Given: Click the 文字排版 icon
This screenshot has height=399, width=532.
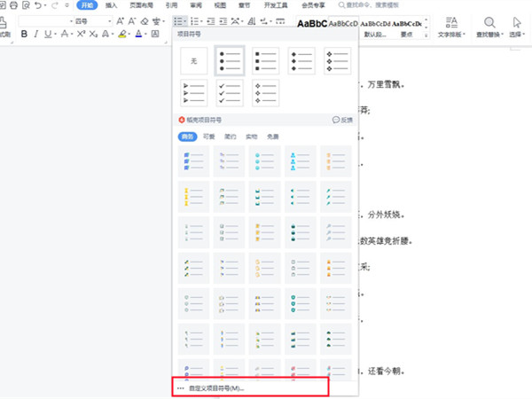Looking at the screenshot, I should pyautogui.click(x=451, y=21).
